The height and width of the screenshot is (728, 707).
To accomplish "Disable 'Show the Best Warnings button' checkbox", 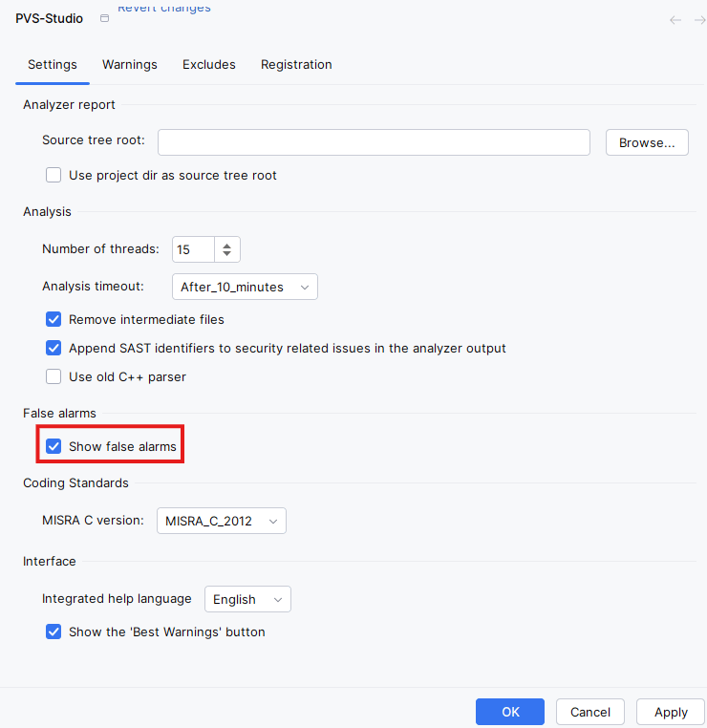I will [x=54, y=632].
